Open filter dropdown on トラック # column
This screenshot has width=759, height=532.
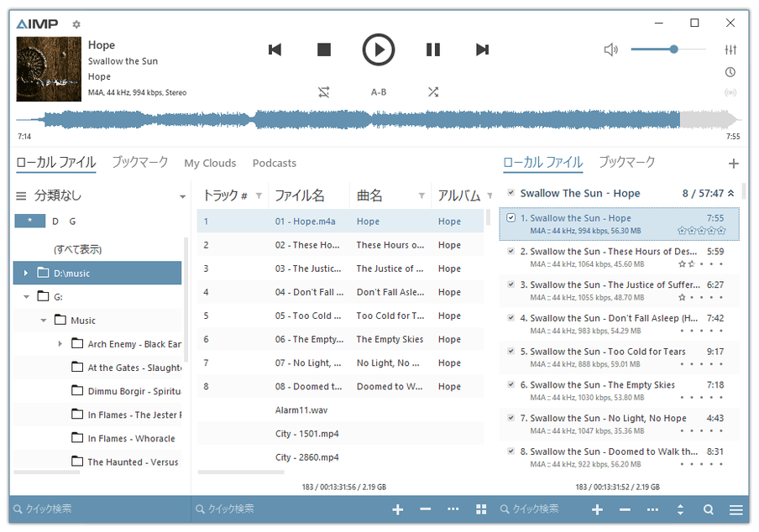click(x=259, y=196)
